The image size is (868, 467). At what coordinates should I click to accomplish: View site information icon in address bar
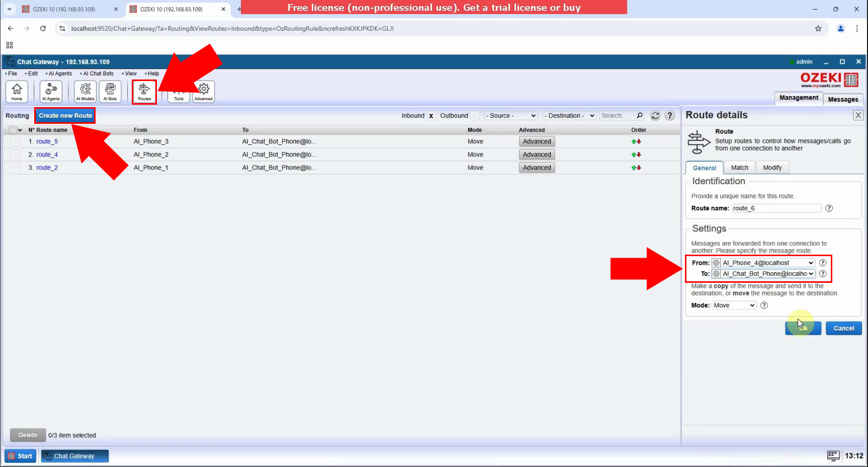coord(62,29)
